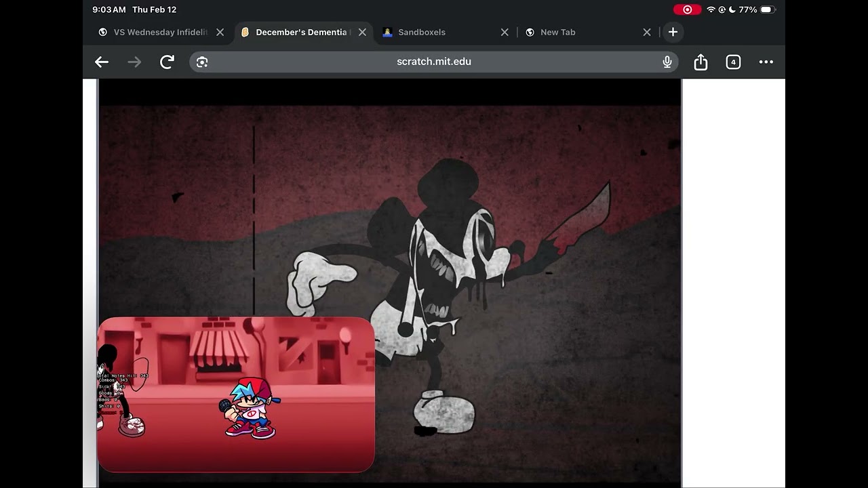The width and height of the screenshot is (868, 488).
Task: Click the forward navigation arrow
Action: (x=135, y=62)
